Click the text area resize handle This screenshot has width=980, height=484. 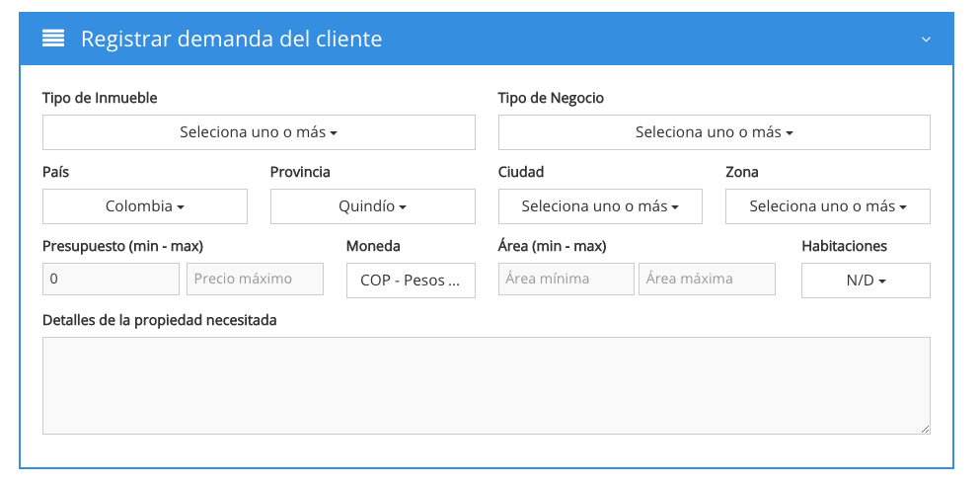[925, 429]
